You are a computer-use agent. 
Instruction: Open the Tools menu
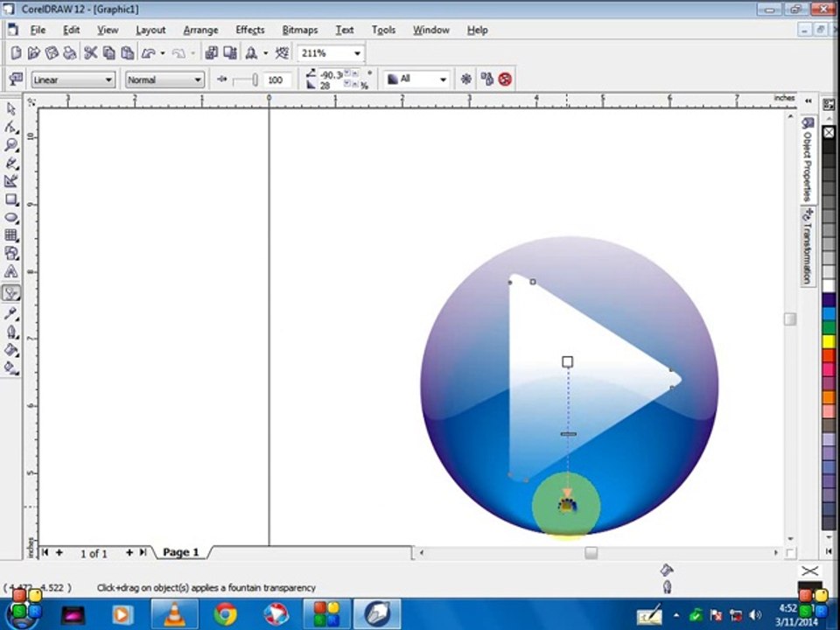pos(383,30)
